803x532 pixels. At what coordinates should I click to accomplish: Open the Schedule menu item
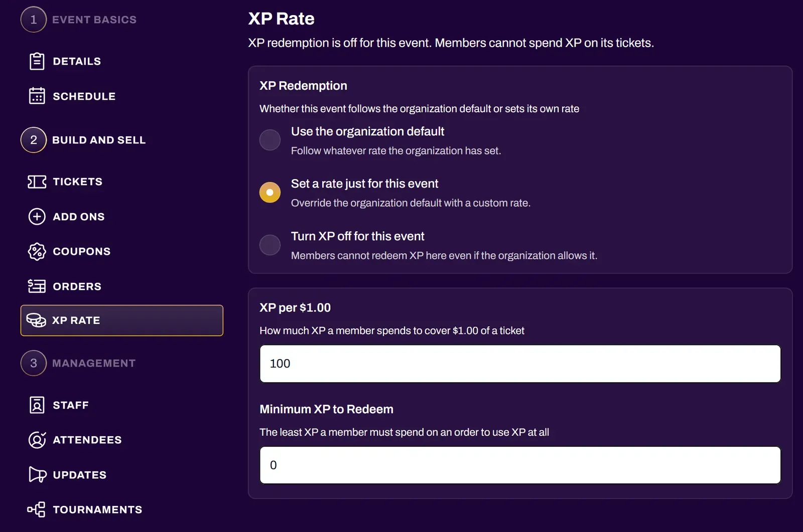click(x=84, y=96)
